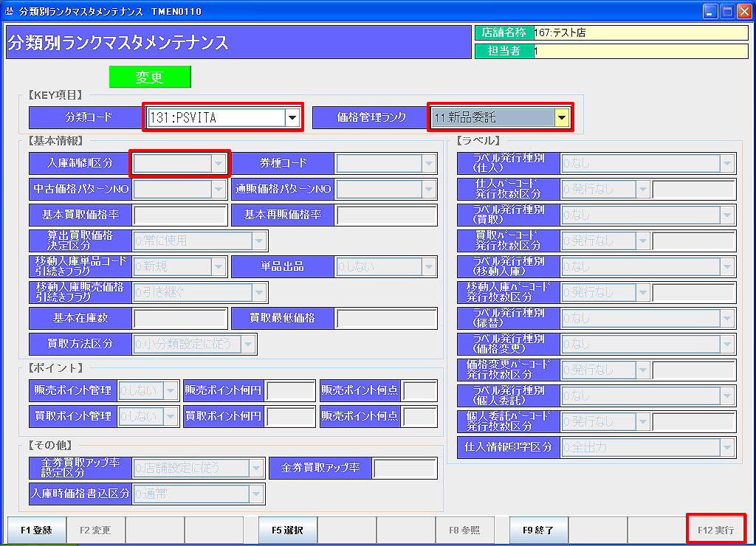Select the 買取最低価格 input box
The image size is (756, 546).
[x=386, y=318]
